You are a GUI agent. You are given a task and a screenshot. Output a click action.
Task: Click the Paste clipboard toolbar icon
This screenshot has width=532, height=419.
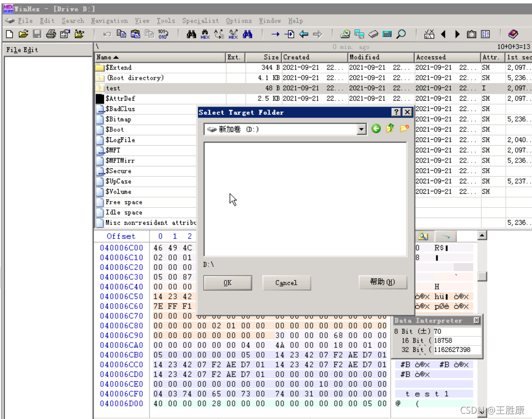(x=135, y=34)
